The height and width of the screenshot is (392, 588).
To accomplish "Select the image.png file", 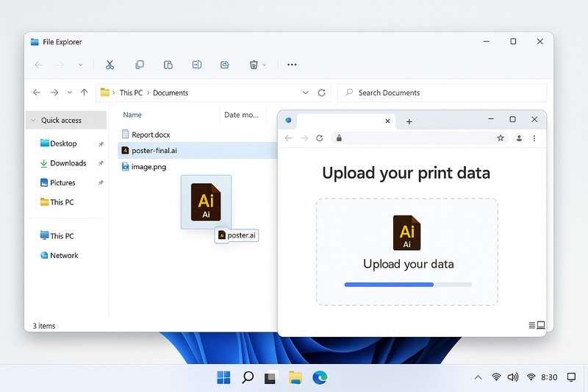I will pyautogui.click(x=144, y=166).
